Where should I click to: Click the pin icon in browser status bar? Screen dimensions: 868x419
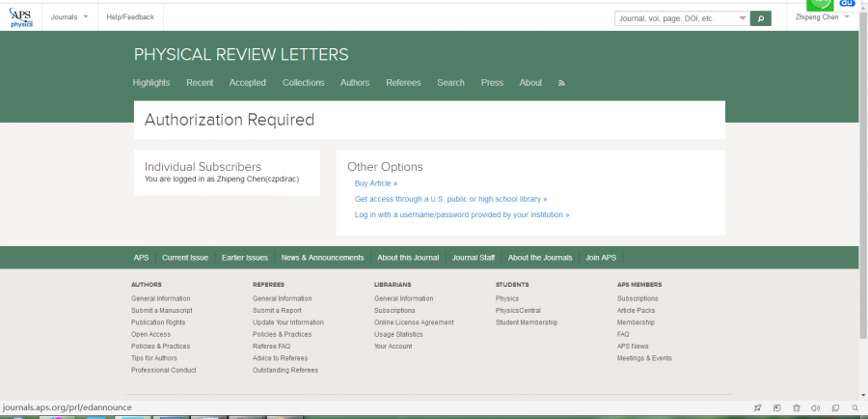757,408
